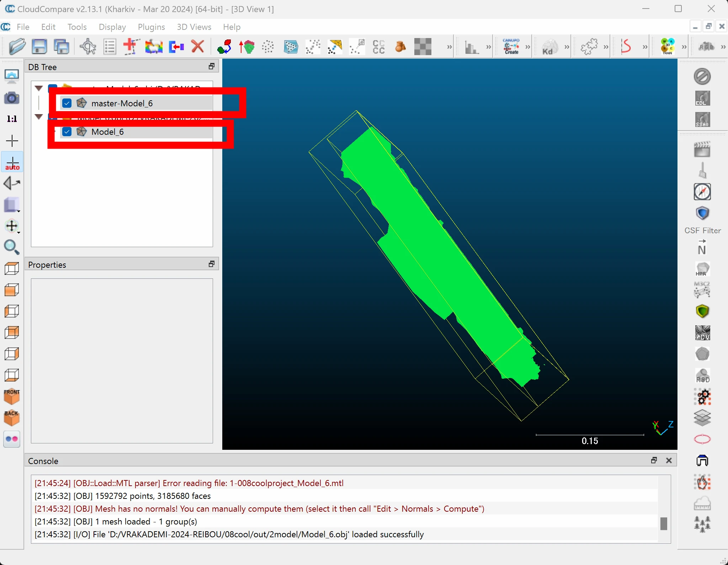Image resolution: width=728 pixels, height=565 pixels.
Task: Enable the EDL shader icon
Action: (702, 98)
